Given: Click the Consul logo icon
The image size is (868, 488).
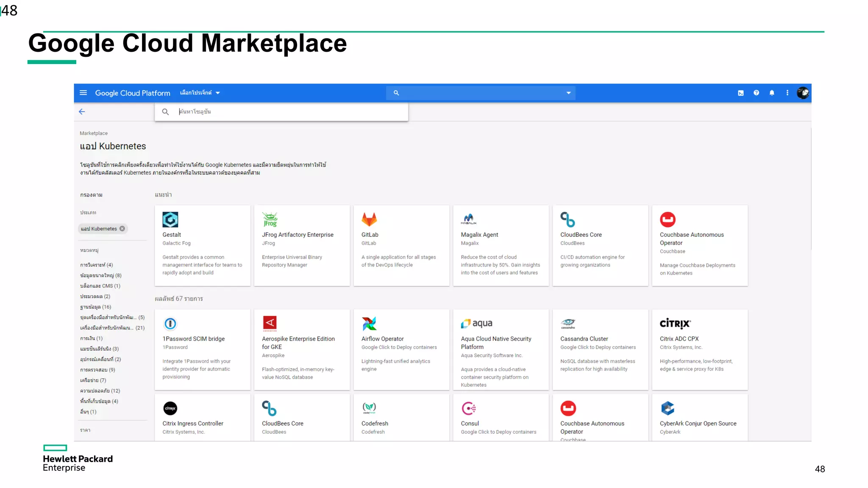Looking at the screenshot, I should pyautogui.click(x=469, y=408).
